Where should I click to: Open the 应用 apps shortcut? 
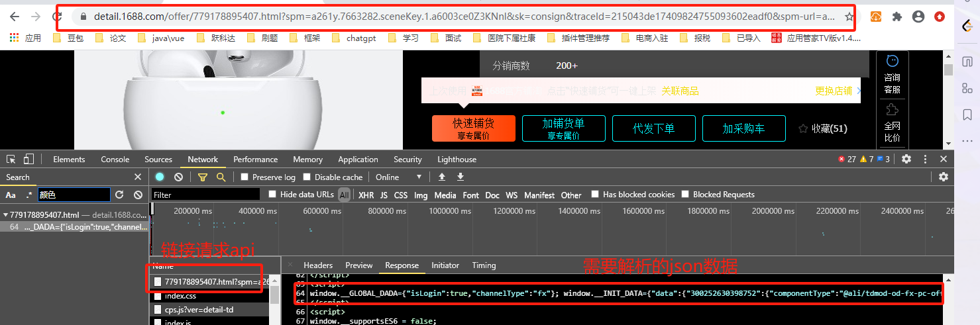[x=25, y=38]
